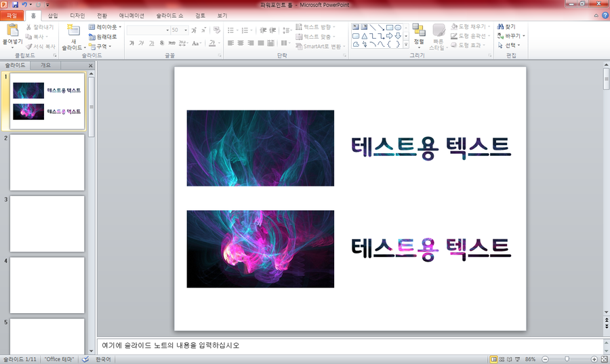Select the right arrow shape in gallery
The width and height of the screenshot is (610, 364).
[390, 36]
